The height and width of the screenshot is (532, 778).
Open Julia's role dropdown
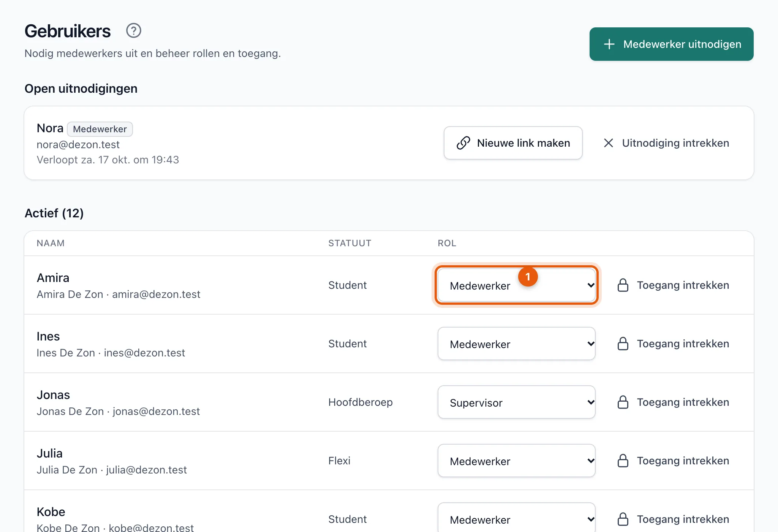517,461
